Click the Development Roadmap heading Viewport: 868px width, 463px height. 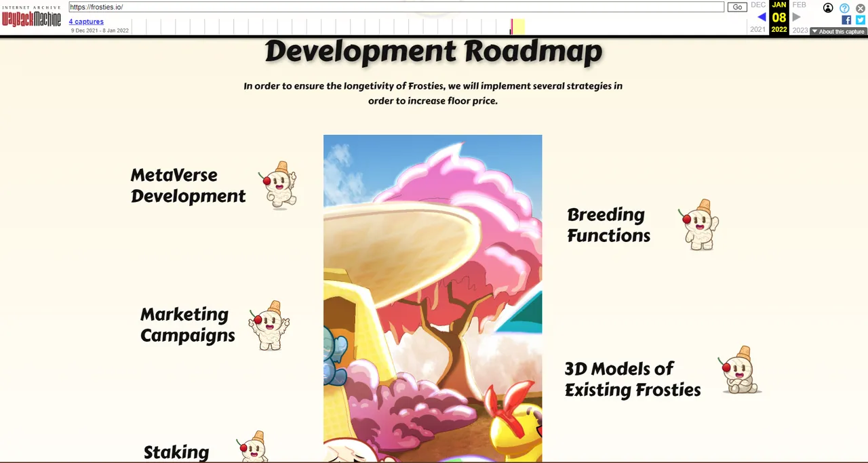433,52
